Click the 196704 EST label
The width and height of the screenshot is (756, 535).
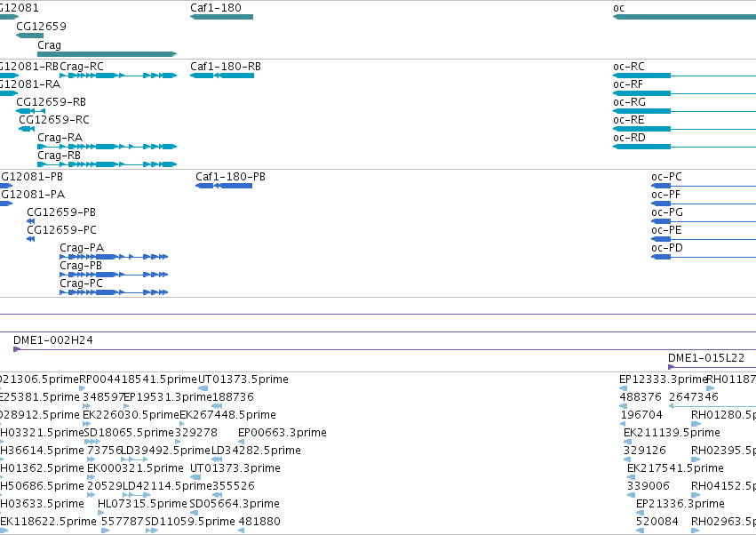[x=641, y=415]
